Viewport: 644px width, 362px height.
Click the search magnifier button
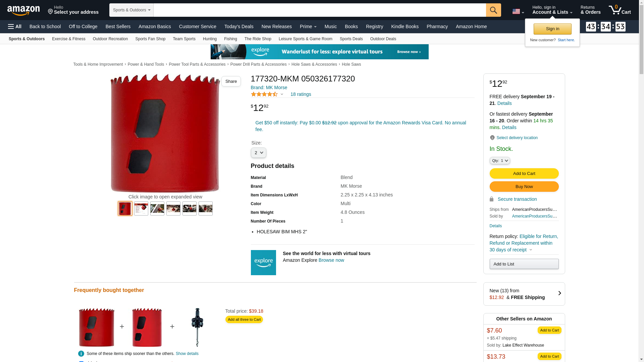493,10
